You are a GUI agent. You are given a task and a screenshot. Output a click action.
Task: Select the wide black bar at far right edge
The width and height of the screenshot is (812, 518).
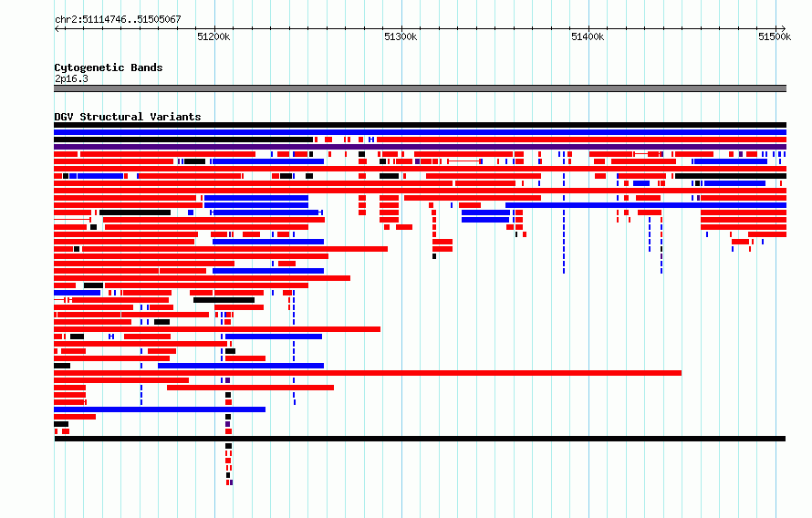coord(731,176)
